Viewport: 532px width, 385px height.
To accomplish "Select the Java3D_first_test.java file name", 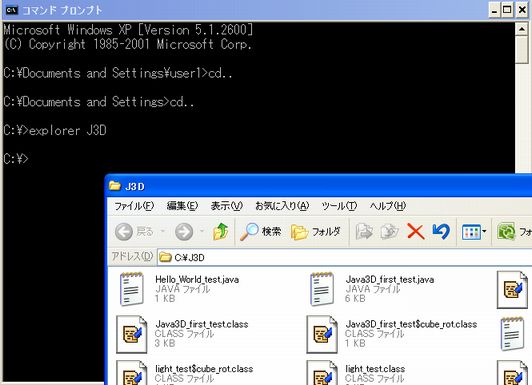I will (390, 280).
